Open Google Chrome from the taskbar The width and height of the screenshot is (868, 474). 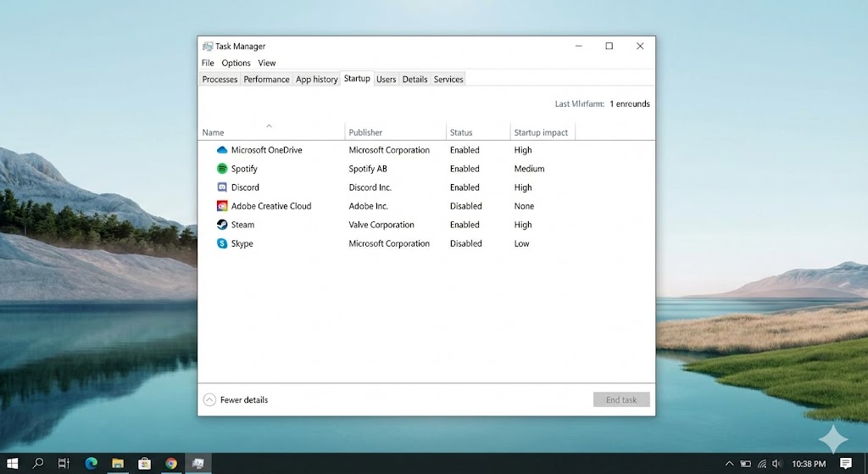171,463
